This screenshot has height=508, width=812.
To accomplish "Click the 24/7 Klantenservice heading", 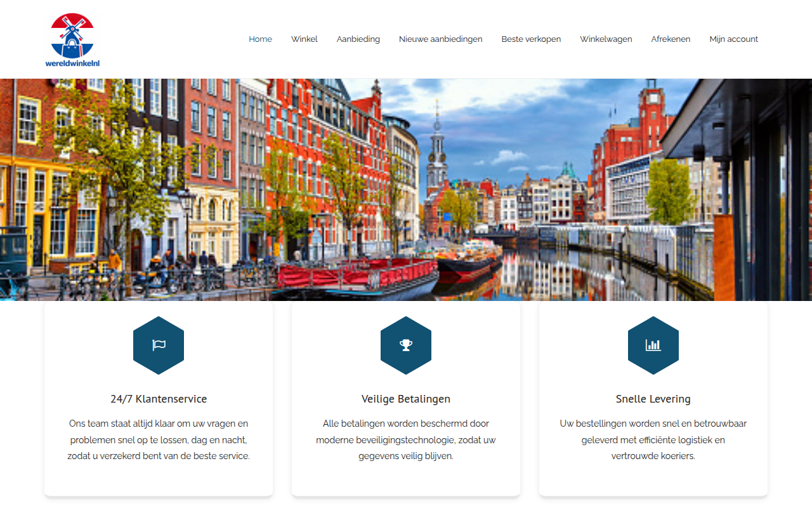I will (x=159, y=399).
